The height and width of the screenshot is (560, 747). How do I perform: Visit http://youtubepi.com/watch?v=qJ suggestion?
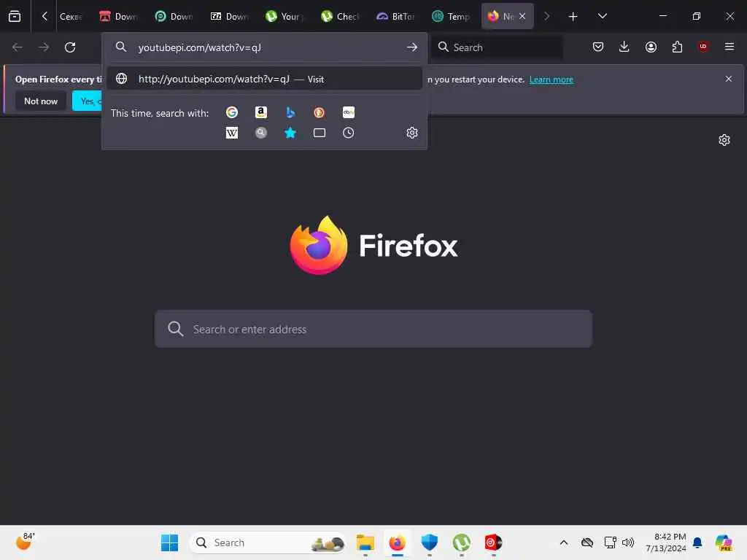(x=264, y=79)
